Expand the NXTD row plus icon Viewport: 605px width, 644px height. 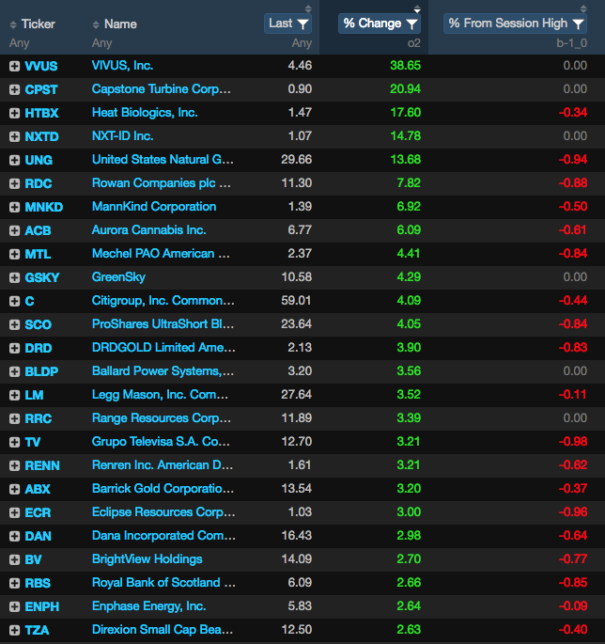pos(14,137)
